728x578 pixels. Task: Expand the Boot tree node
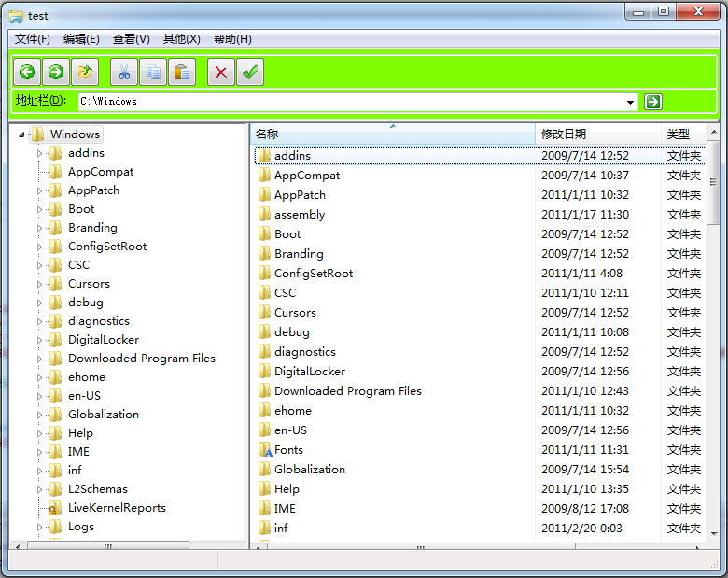(39, 209)
